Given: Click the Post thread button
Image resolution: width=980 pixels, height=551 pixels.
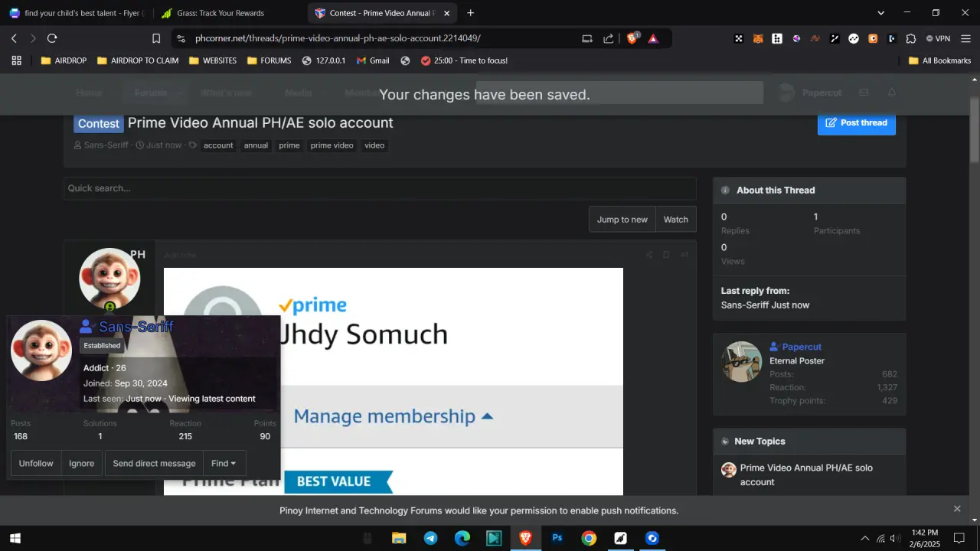Looking at the screenshot, I should tap(856, 122).
